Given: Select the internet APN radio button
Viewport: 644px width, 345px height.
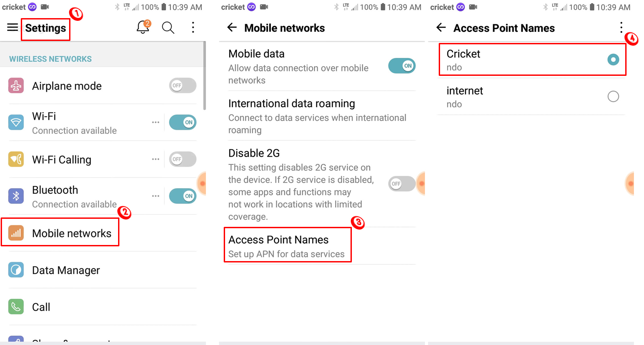Looking at the screenshot, I should 613,96.
